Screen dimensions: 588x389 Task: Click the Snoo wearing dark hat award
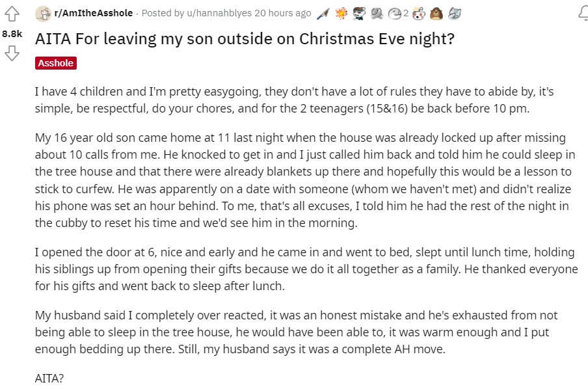[360, 13]
